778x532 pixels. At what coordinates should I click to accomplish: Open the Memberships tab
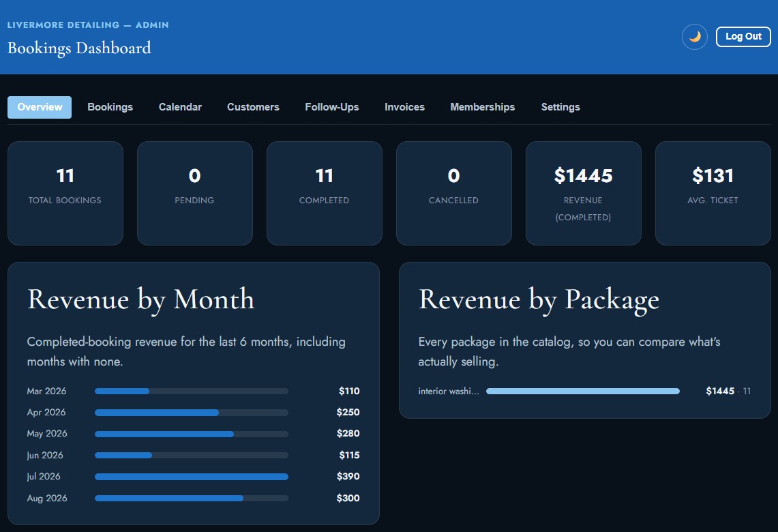pos(482,107)
